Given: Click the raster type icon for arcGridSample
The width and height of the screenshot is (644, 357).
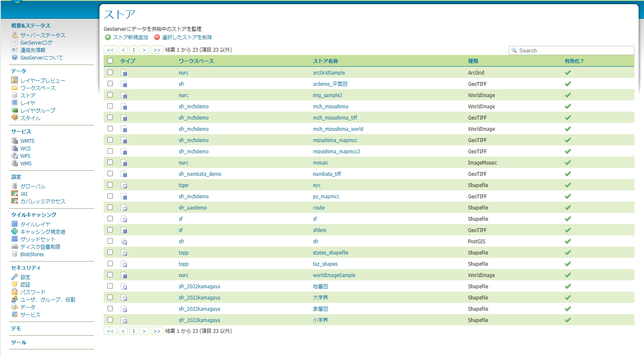Looking at the screenshot, I should tap(124, 73).
